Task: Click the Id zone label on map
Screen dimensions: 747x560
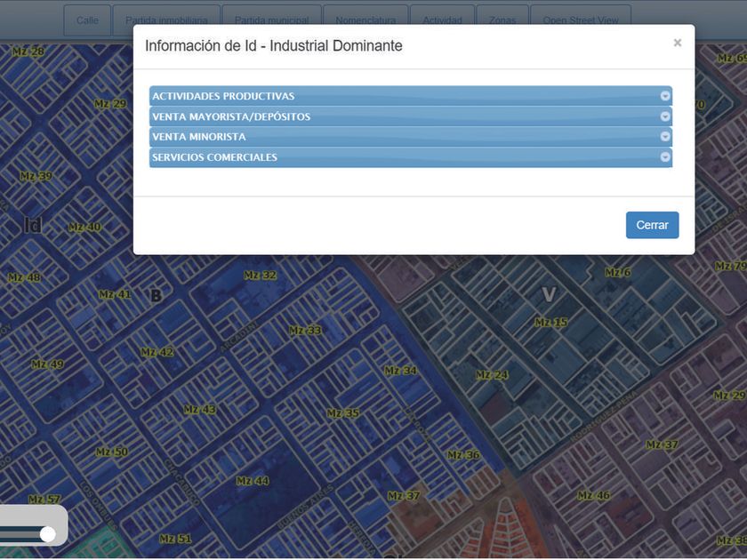Action: tap(33, 226)
